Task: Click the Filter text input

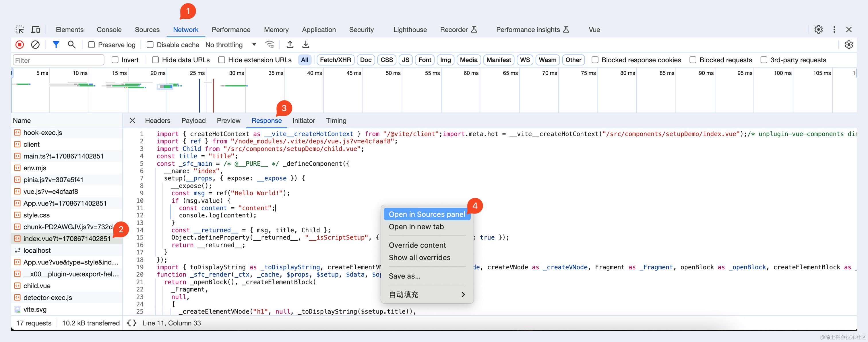Action: [58, 60]
